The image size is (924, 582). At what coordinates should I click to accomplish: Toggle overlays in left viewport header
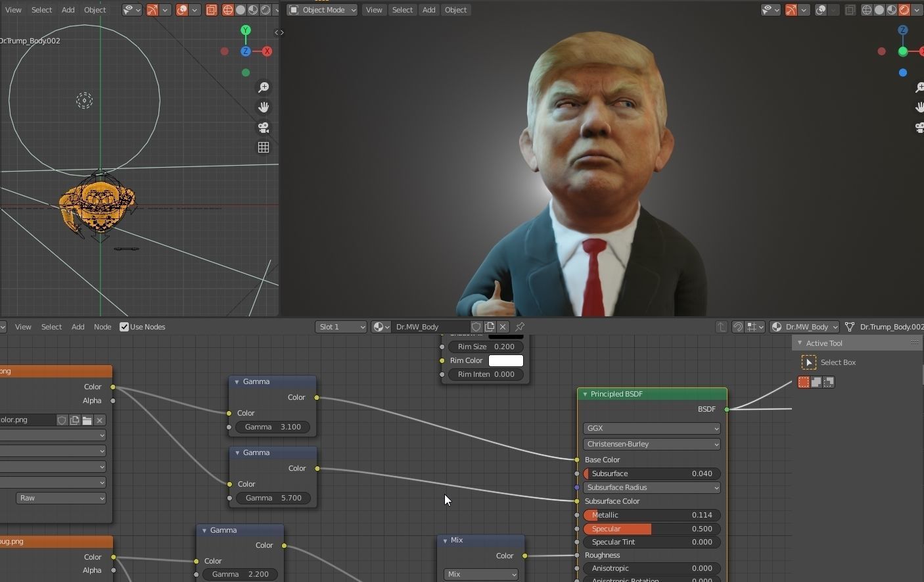(x=182, y=10)
